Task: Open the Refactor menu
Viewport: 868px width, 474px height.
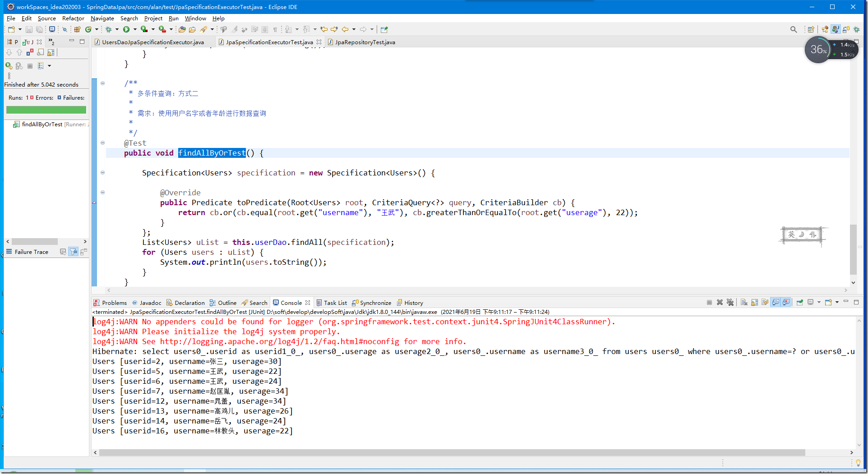Action: pos(73,18)
